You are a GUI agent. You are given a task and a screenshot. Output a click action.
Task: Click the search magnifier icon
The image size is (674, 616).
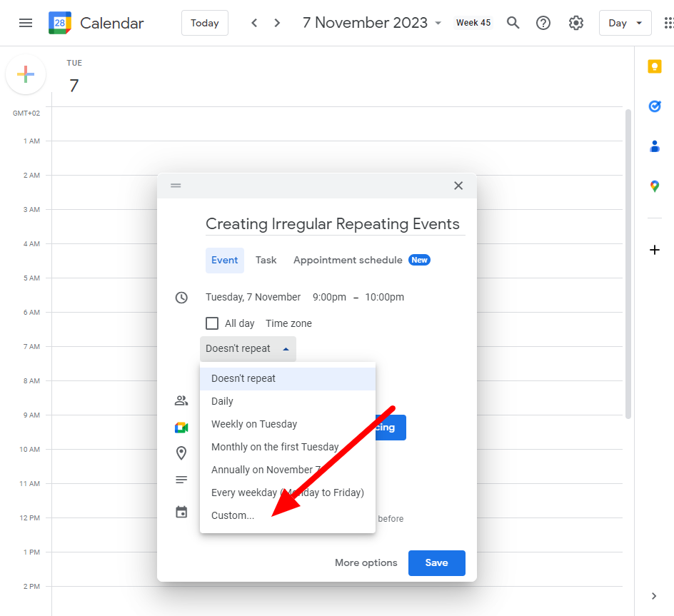513,23
